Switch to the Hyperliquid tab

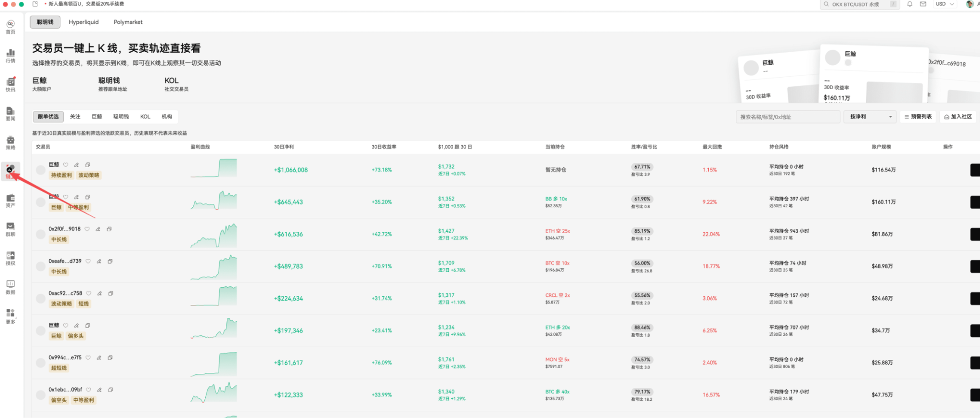[x=84, y=22]
